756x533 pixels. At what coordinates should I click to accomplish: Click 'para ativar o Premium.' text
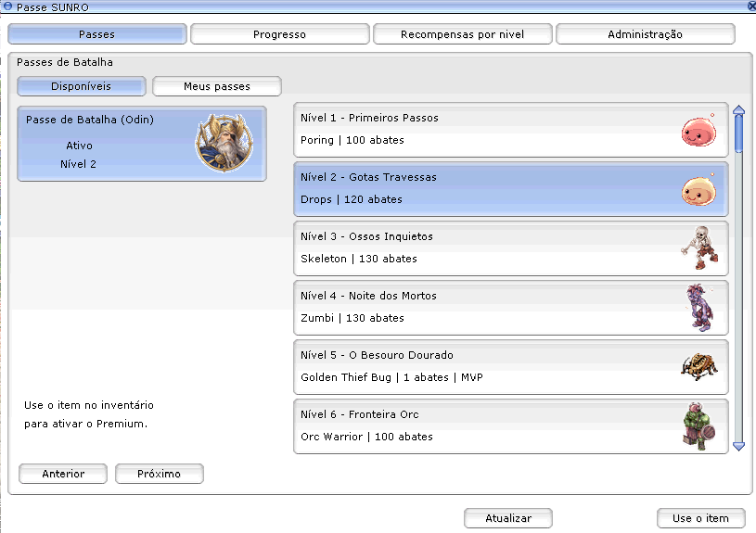[86, 424]
